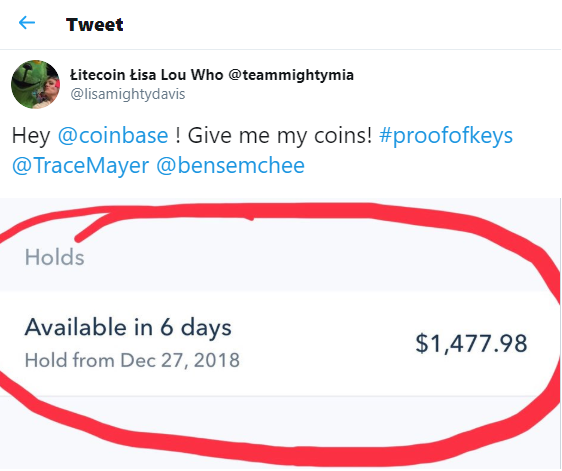Open the @bensemchee mention
The image size is (562, 471).
pos(230,165)
